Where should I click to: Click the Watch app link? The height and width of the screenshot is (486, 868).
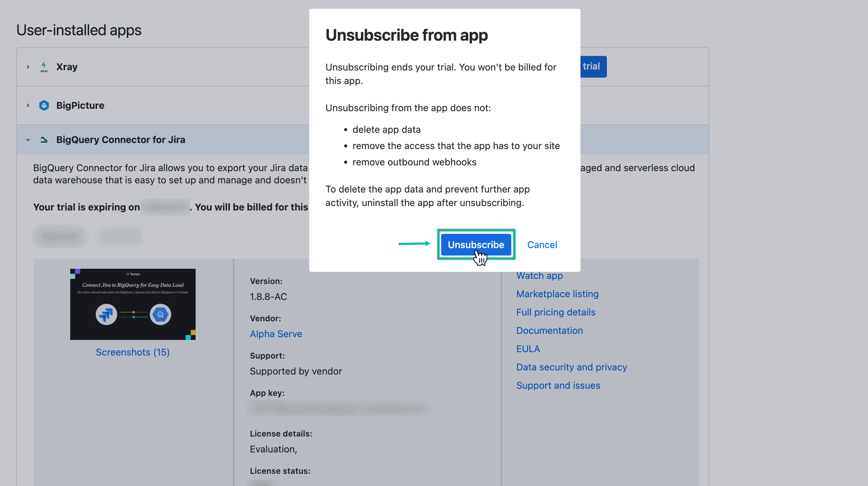click(539, 276)
